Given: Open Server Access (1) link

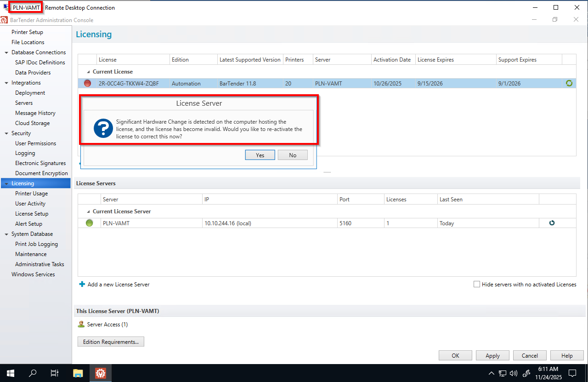Looking at the screenshot, I should click(x=107, y=324).
